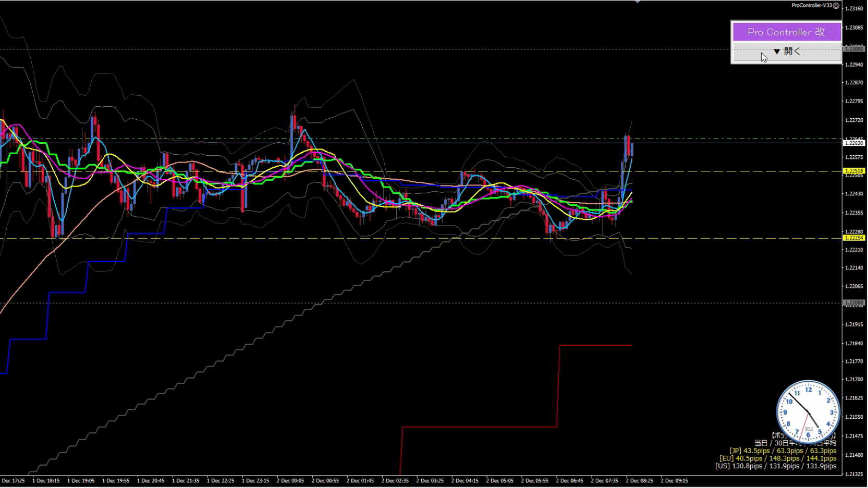The image size is (868, 488).
Task: Click the time label 1 Dec 20:45
Action: pos(151,481)
